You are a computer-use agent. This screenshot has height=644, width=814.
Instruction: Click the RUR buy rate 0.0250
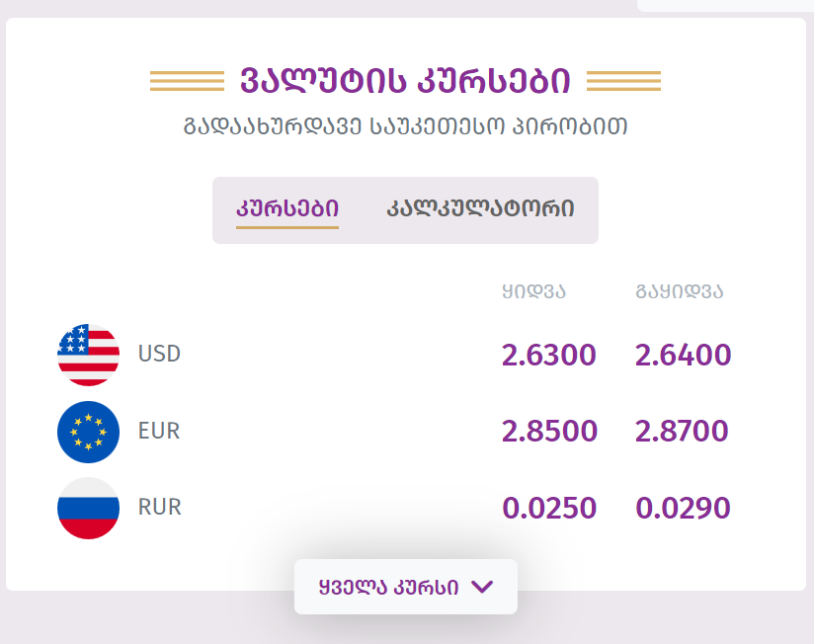pyautogui.click(x=549, y=508)
